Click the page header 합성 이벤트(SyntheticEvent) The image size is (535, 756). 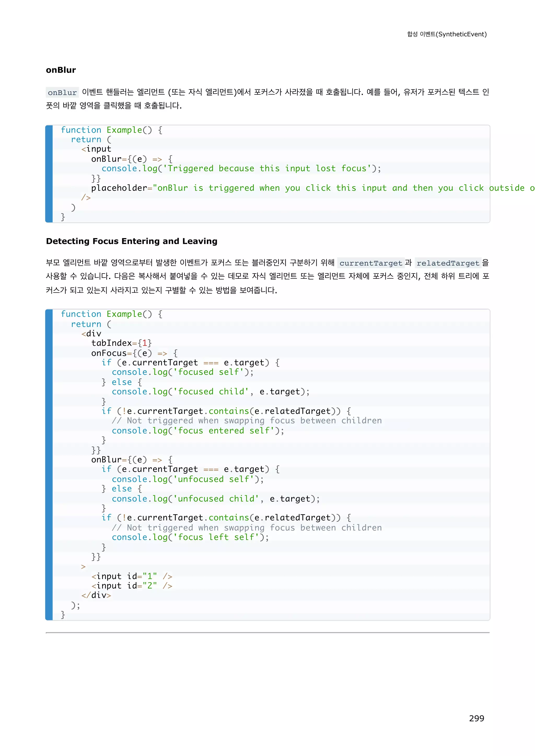(447, 34)
